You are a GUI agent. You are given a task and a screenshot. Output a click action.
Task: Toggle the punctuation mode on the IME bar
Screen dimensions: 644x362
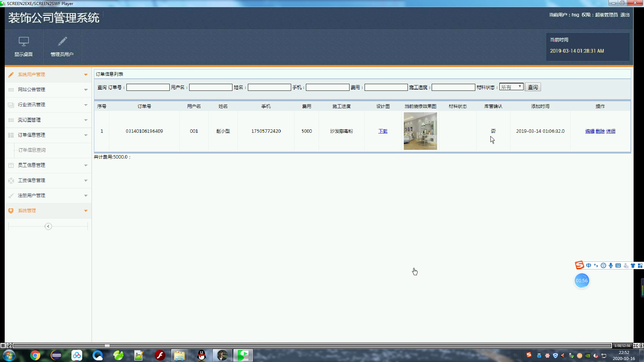point(596,265)
